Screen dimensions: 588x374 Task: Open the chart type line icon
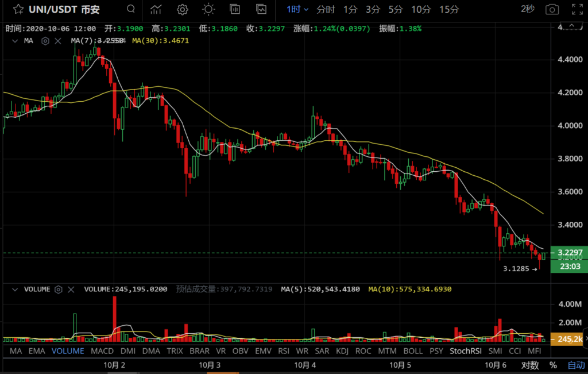(x=156, y=9)
